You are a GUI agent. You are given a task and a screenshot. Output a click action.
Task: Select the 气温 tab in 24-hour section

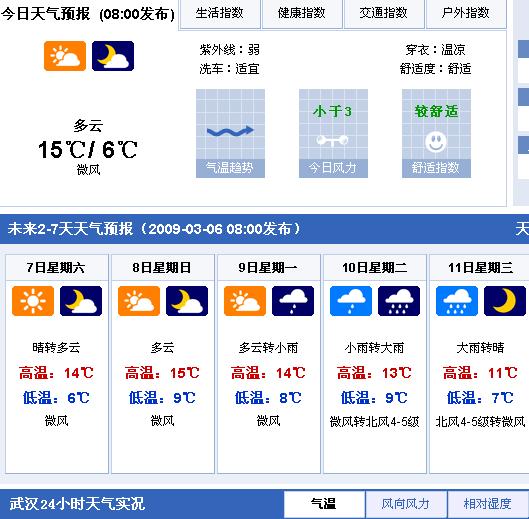[324, 504]
